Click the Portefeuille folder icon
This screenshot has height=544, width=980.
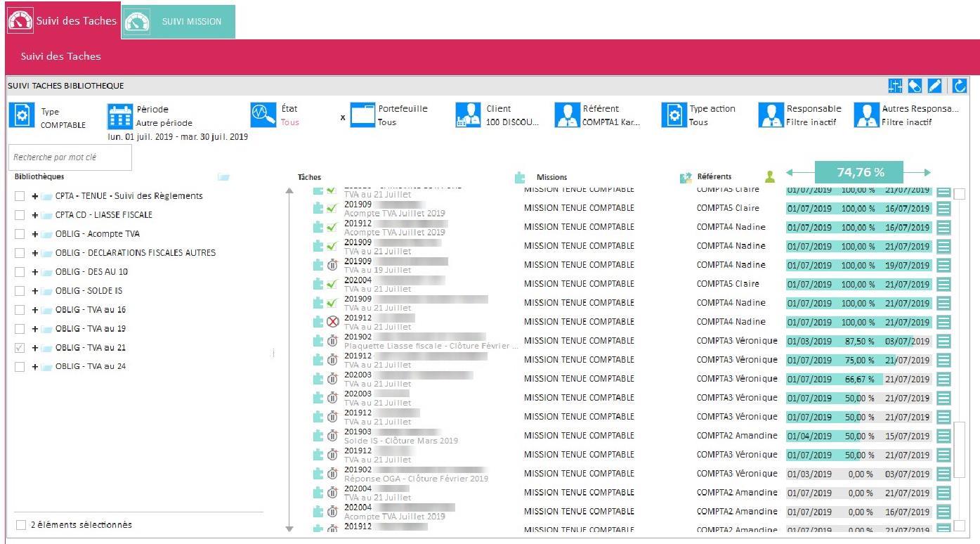click(x=363, y=115)
